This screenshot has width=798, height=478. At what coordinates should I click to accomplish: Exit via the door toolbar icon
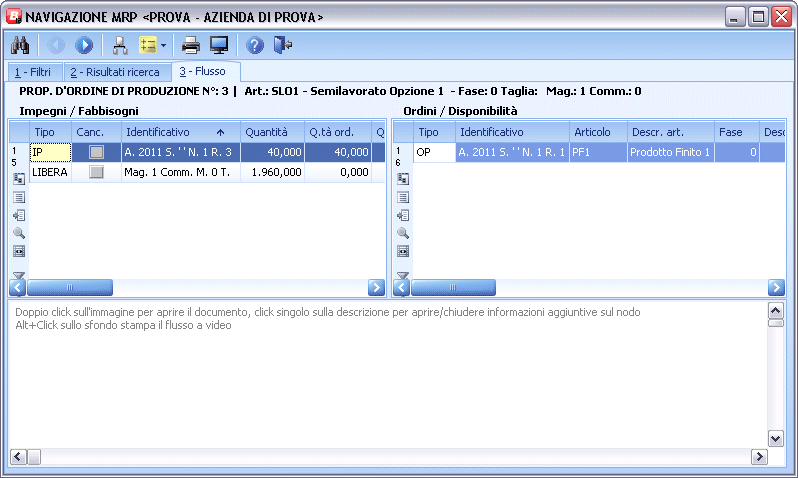[282, 45]
